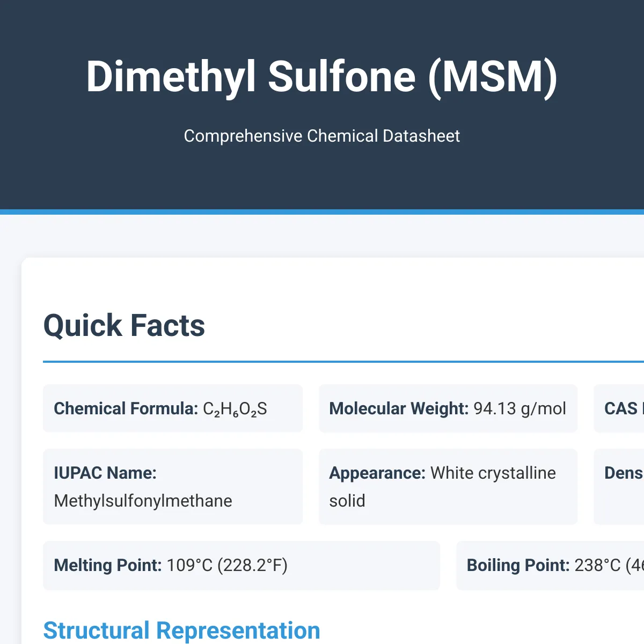Click the Structural Representation heading
The width and height of the screenshot is (644, 644).
coord(181,631)
